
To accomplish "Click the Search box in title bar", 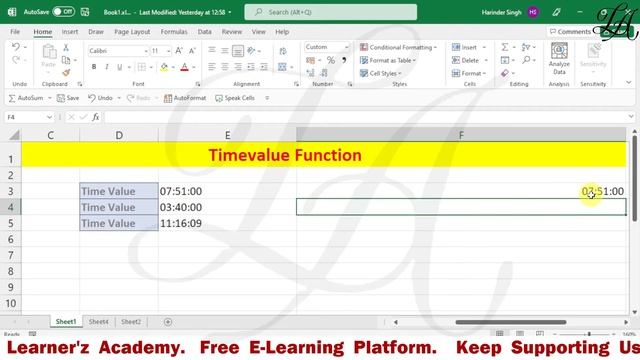I will click(331, 12).
